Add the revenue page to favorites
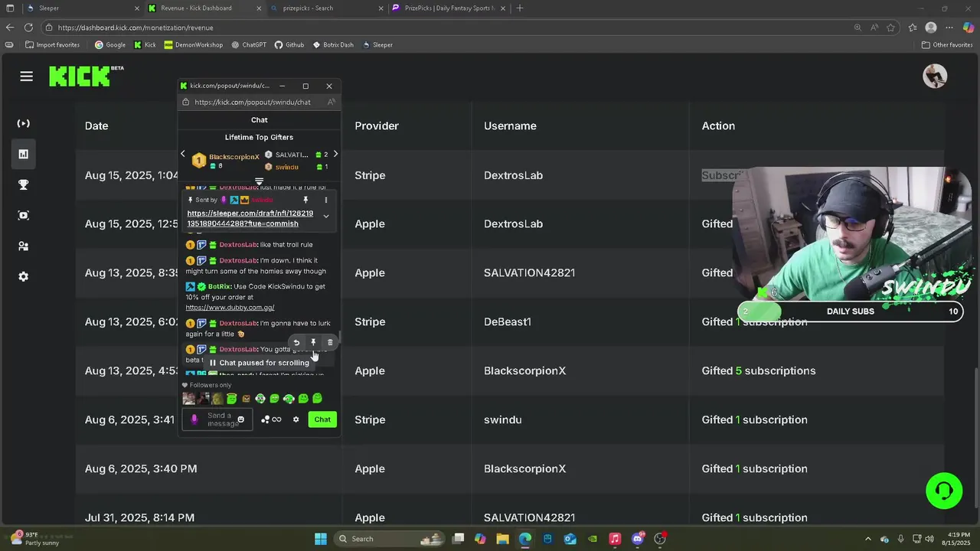The width and height of the screenshot is (980, 551). (x=890, y=28)
